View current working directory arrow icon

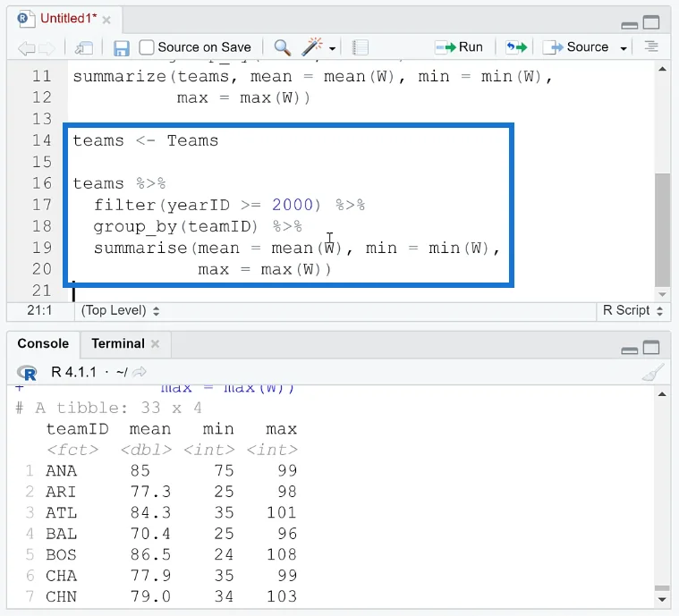140,372
